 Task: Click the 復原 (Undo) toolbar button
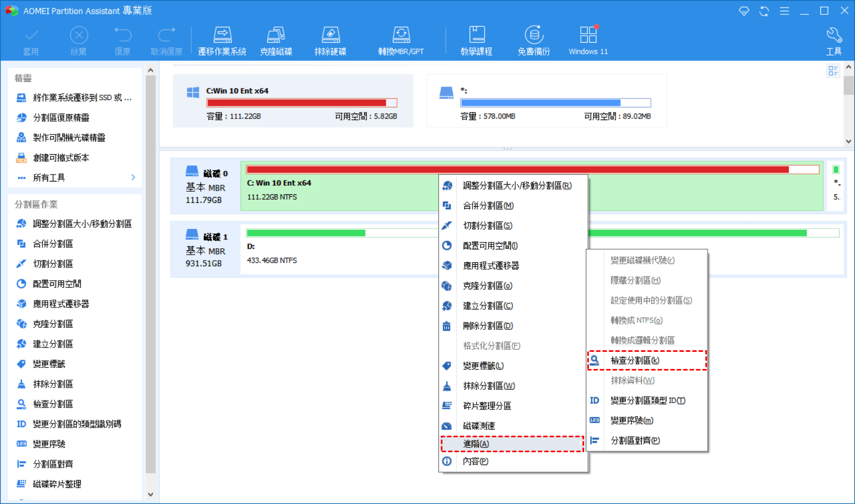pyautogui.click(x=122, y=42)
